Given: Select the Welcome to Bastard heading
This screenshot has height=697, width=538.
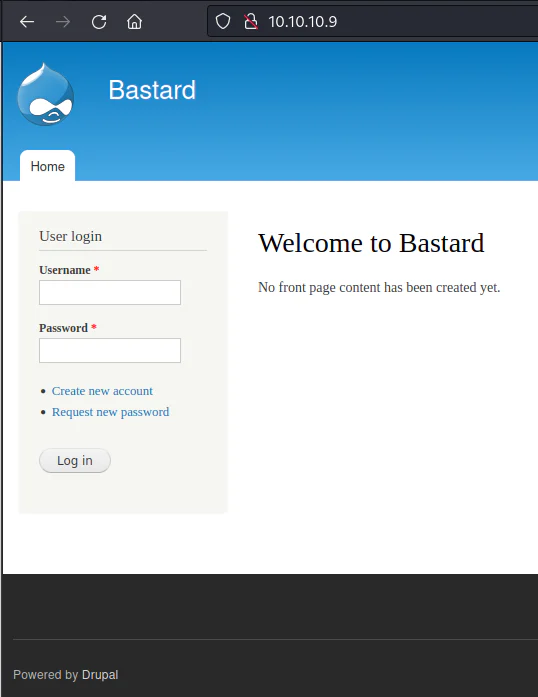Looking at the screenshot, I should coord(371,243).
